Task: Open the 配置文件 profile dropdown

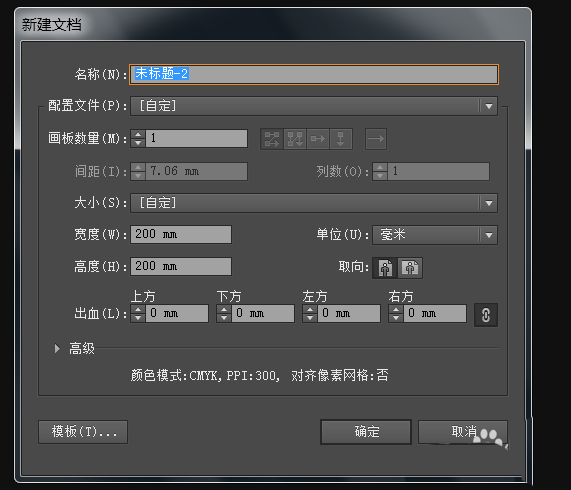Action: 314,106
